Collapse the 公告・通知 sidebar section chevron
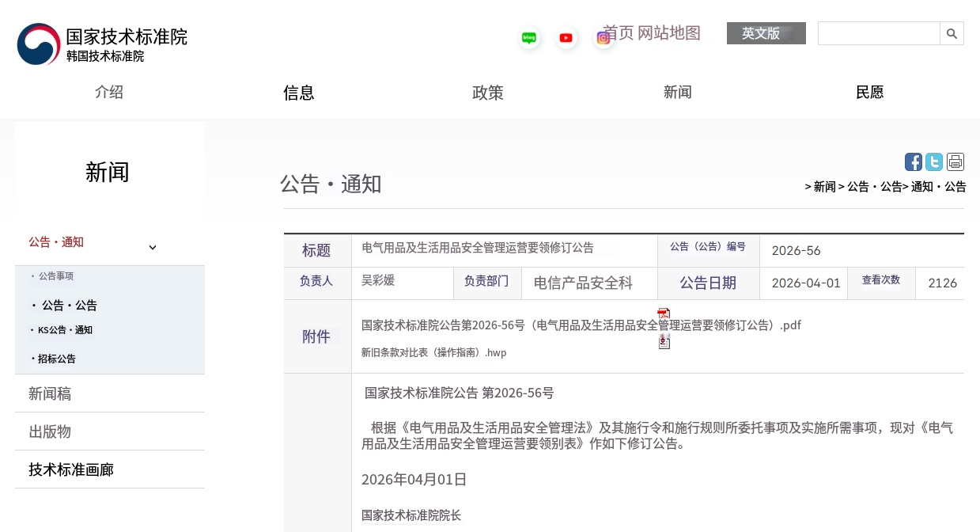The image size is (980, 532). tap(153, 247)
